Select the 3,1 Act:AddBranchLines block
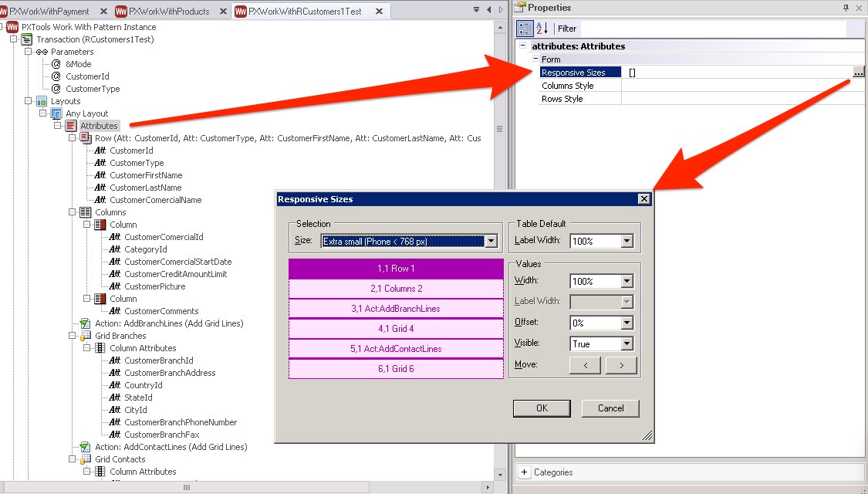 pos(396,309)
